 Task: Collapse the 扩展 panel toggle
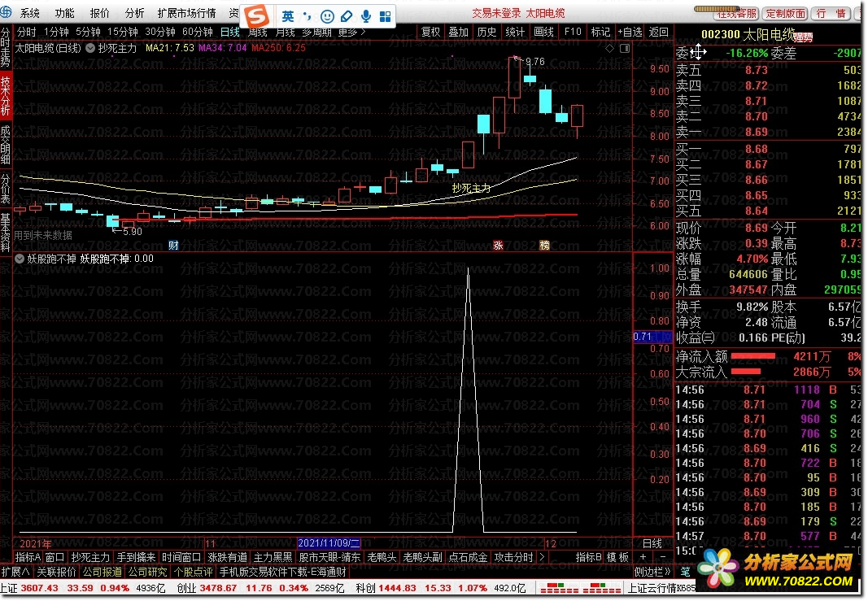(x=15, y=572)
